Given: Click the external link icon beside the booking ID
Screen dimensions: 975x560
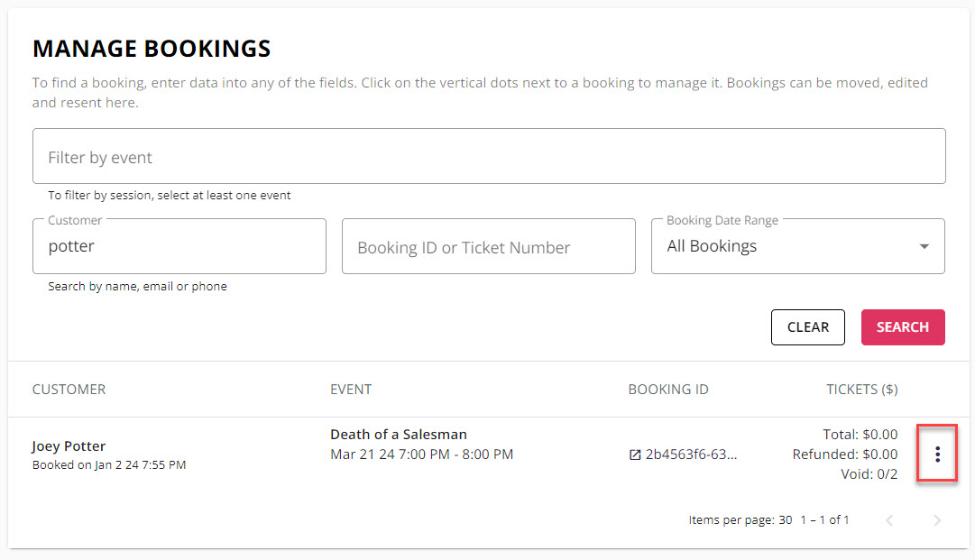Looking at the screenshot, I should 635,455.
